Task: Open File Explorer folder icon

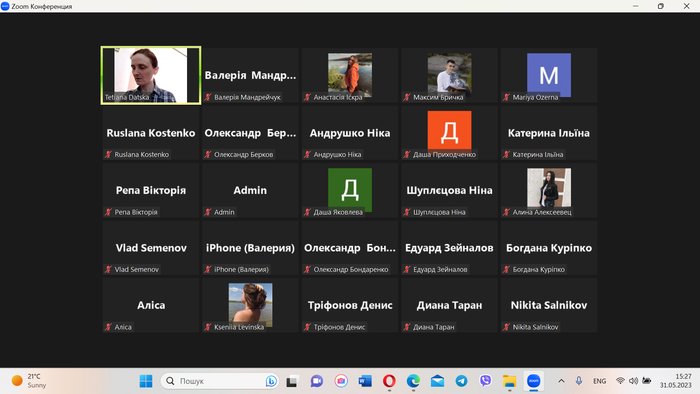Action: [x=509, y=381]
